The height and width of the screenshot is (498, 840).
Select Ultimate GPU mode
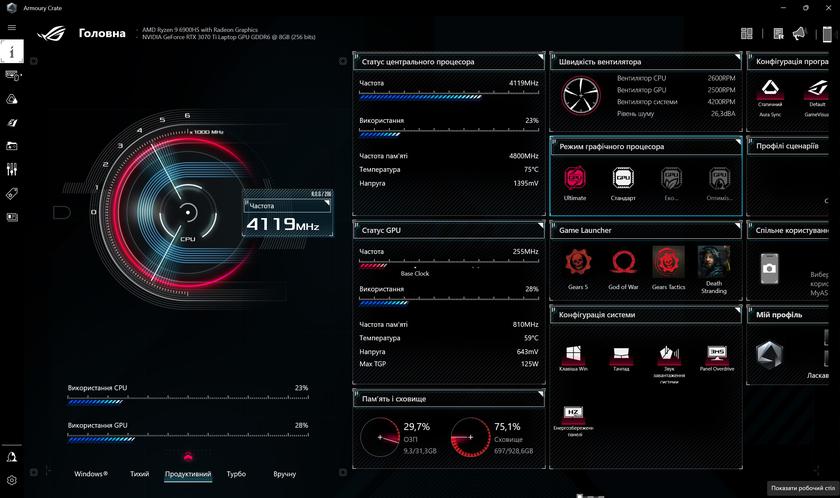575,180
